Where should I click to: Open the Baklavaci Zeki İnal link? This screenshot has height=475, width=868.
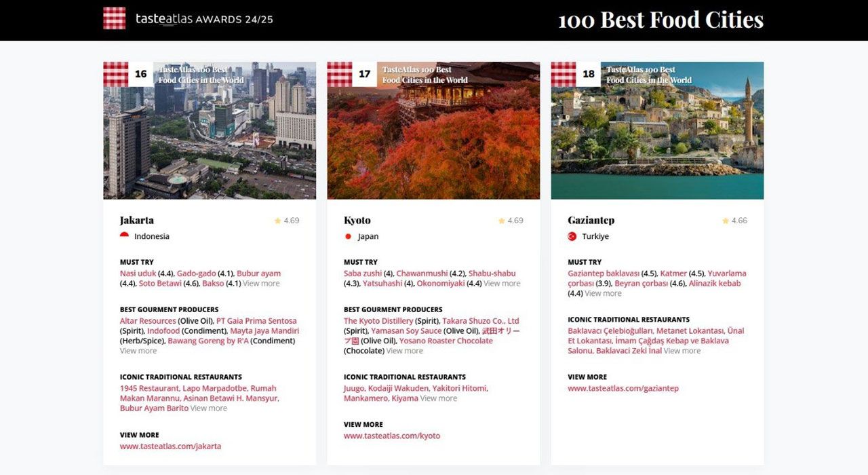pos(629,351)
